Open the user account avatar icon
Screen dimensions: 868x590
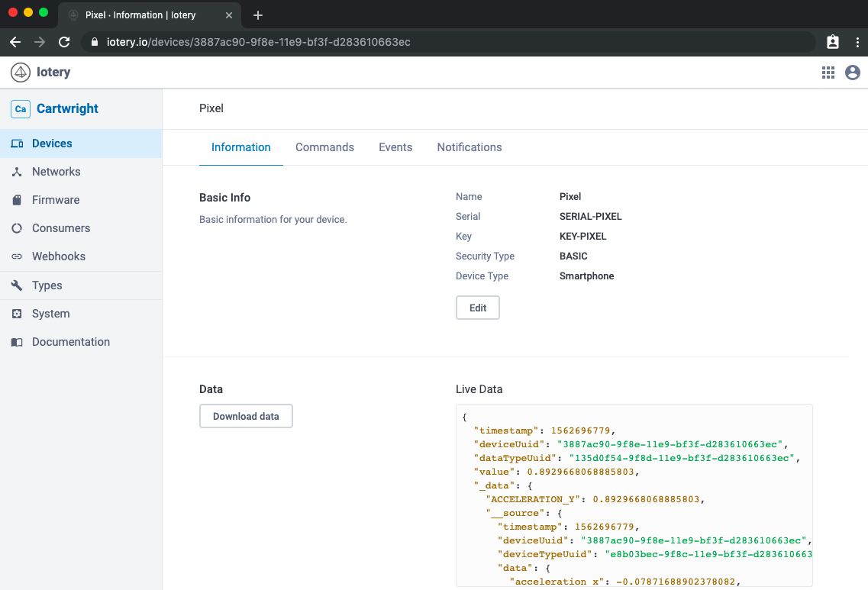point(853,73)
